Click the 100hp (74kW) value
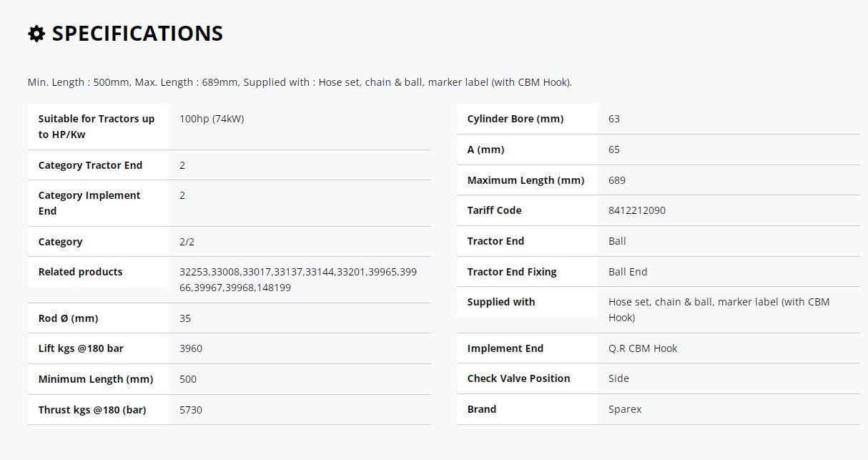The width and height of the screenshot is (868, 460). tap(212, 119)
